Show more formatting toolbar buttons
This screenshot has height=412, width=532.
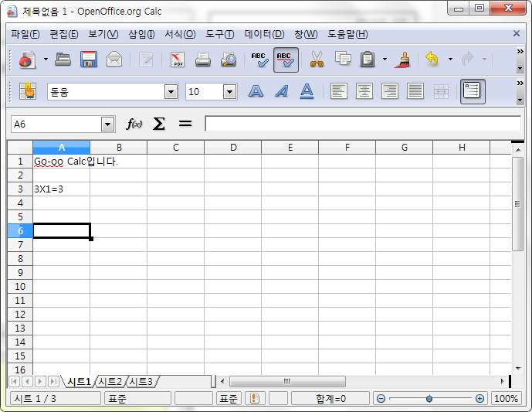(520, 83)
